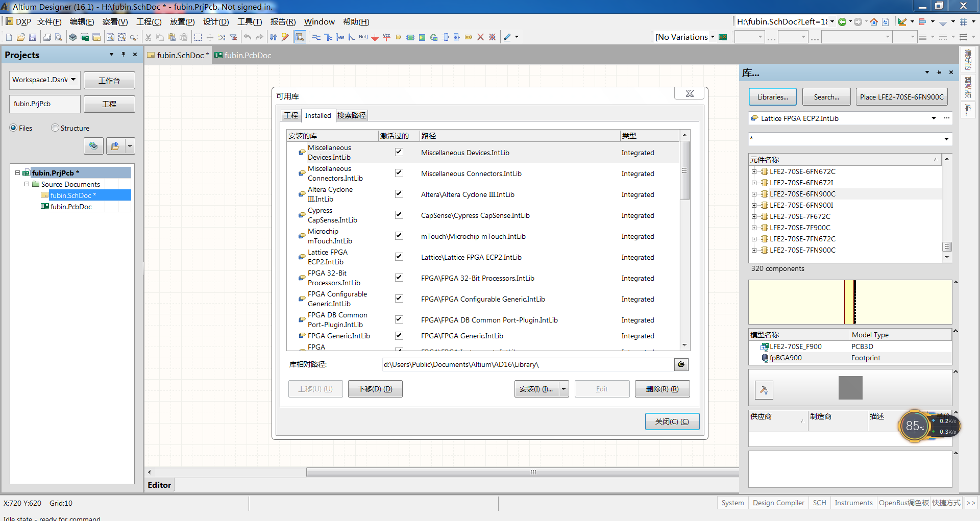Click the open file folder icon

(x=21, y=37)
